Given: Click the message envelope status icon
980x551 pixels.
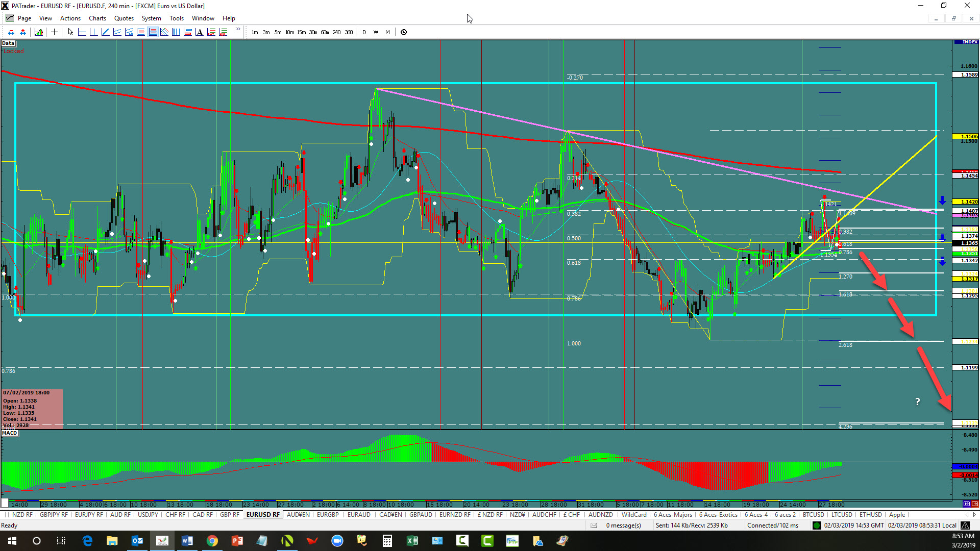Looking at the screenshot, I should (594, 525).
